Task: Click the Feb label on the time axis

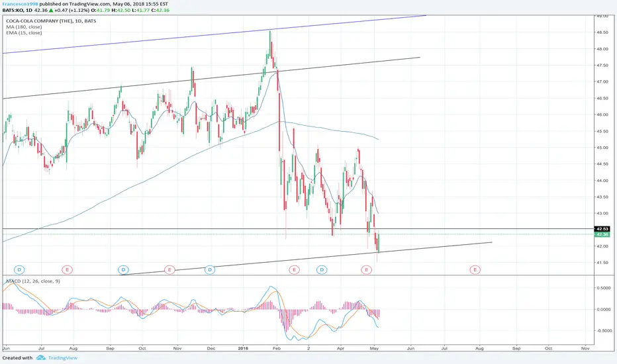Action: (277, 348)
